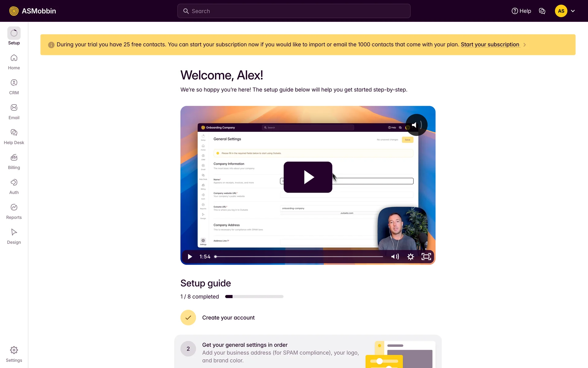Click the chevron next to Start your subscription
The image size is (588, 368).
pos(525,45)
